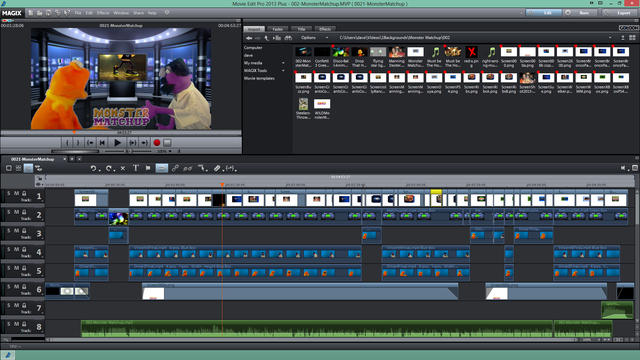Jump to the beginning of the movie
640x360 pixels.
pyautogui.click(x=102, y=143)
